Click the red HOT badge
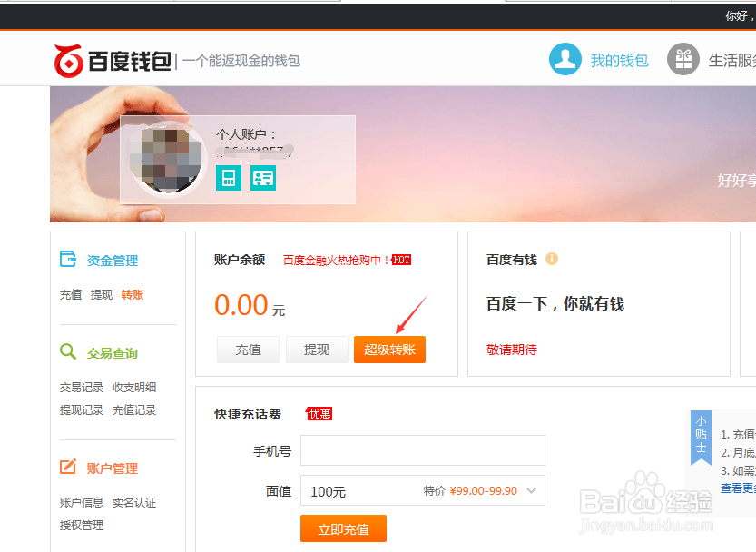Image resolution: width=756 pixels, height=552 pixels. pos(401,260)
